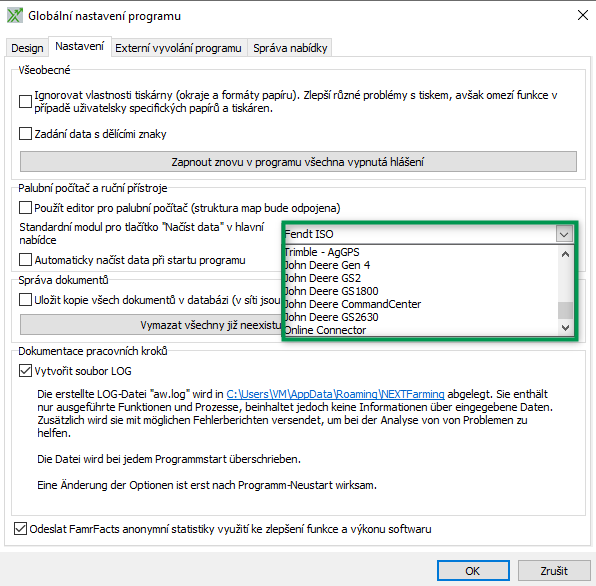Toggle Odeslat FarmFacts anonymní statistiky checkbox
The width and height of the screenshot is (596, 586).
pyautogui.click(x=21, y=529)
